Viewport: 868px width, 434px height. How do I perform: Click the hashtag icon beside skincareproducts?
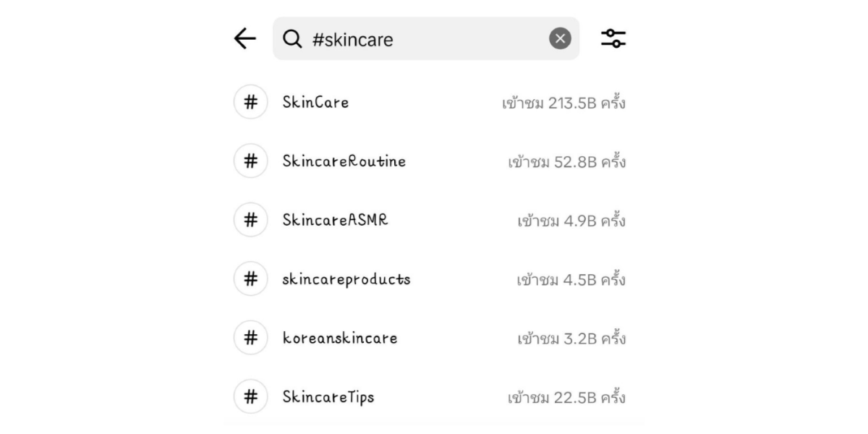click(x=250, y=279)
